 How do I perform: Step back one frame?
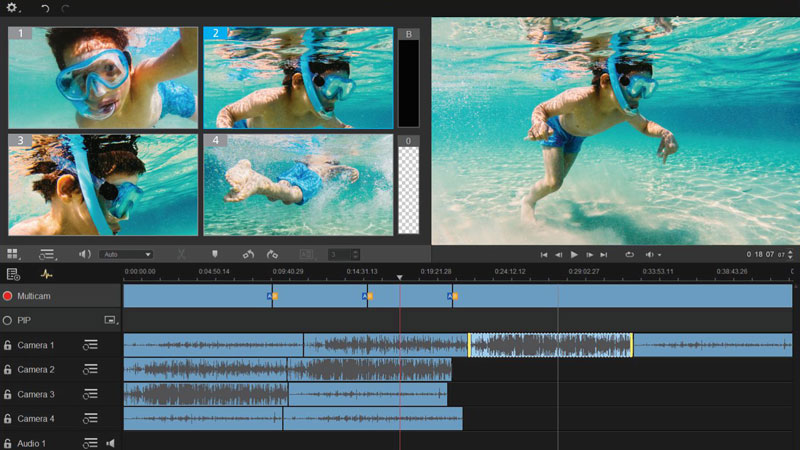coord(559,255)
